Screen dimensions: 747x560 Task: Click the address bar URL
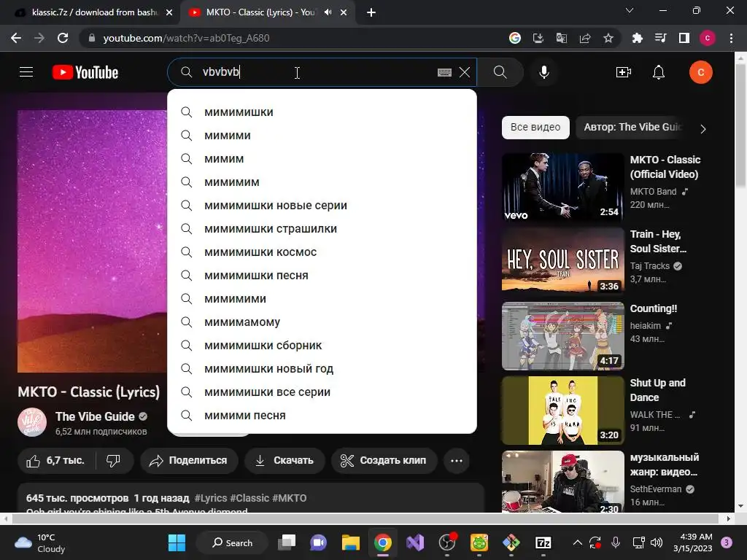186,38
